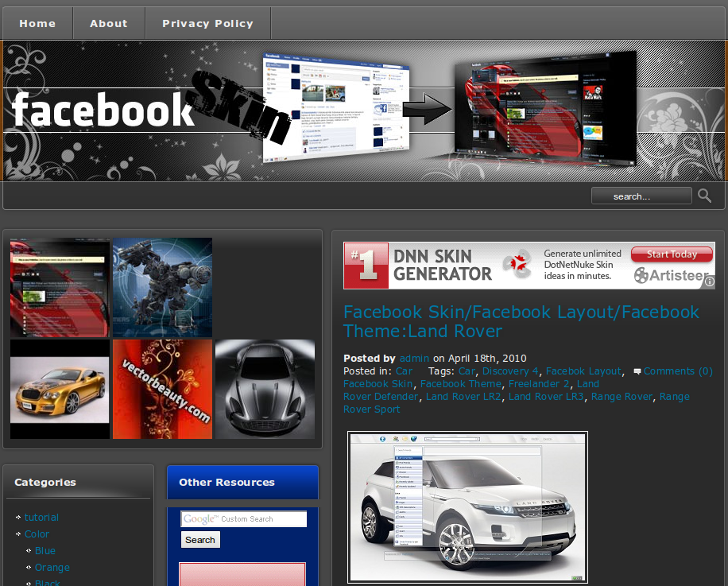Open the white Land Rover skin preview image

click(x=467, y=507)
